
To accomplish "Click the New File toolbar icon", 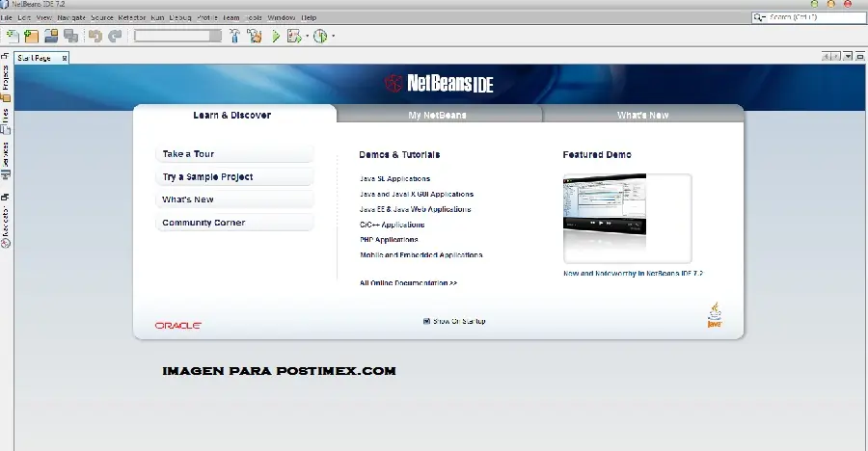I will [x=13, y=36].
